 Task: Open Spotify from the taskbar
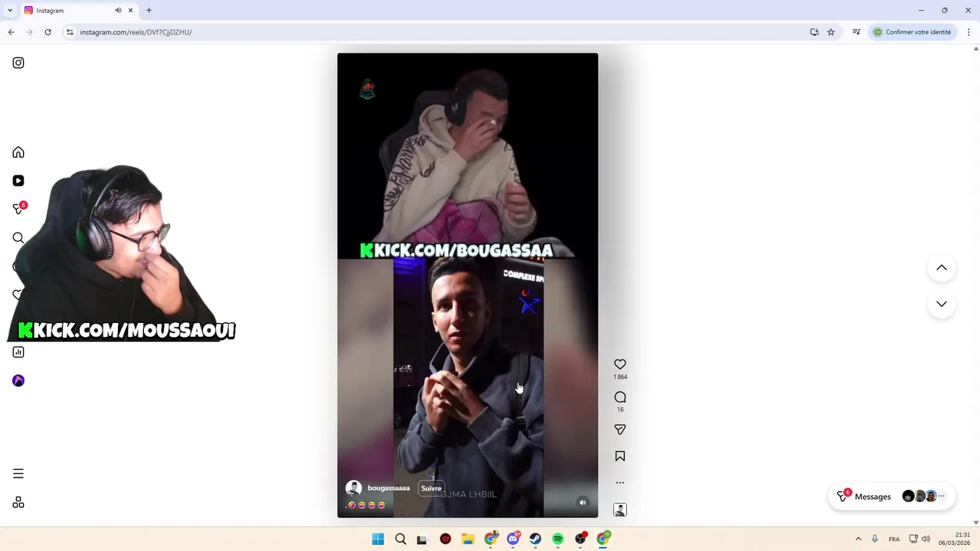pyautogui.click(x=558, y=539)
